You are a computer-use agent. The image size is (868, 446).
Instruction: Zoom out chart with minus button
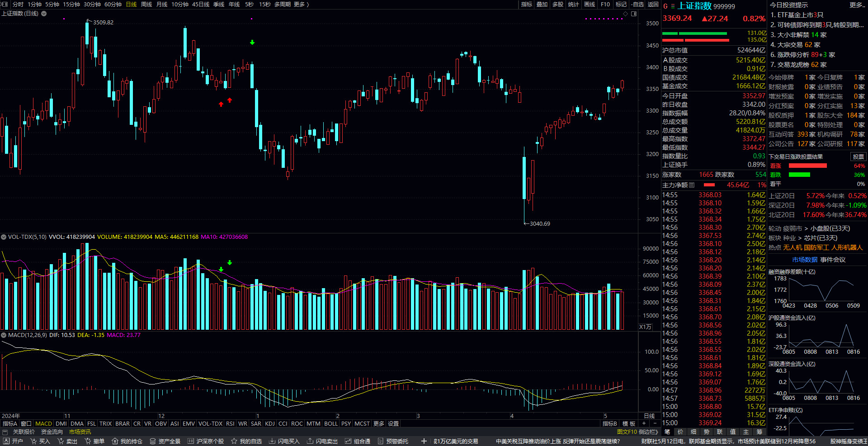[x=655, y=424]
